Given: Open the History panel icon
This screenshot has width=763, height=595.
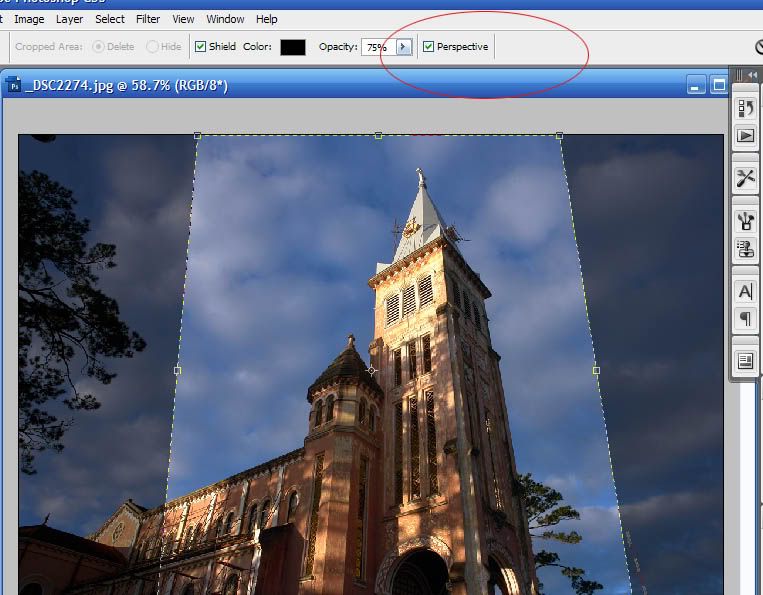Looking at the screenshot, I should coord(745,108).
